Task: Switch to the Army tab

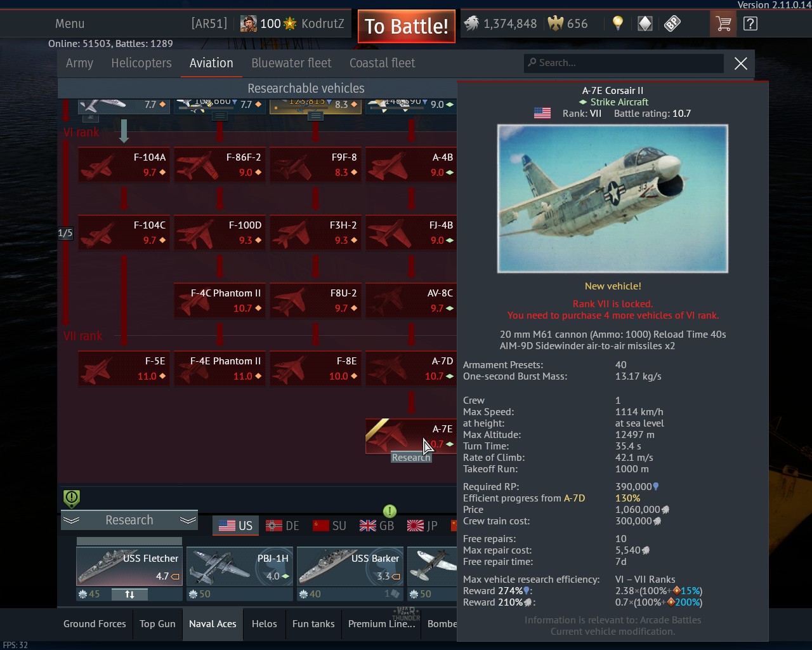Action: pyautogui.click(x=79, y=63)
